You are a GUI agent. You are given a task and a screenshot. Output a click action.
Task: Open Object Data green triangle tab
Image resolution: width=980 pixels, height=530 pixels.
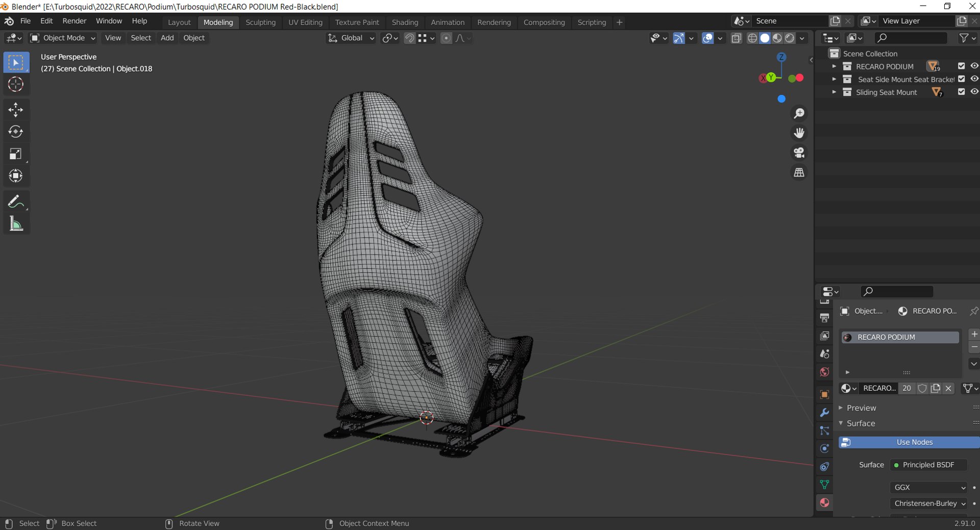tap(824, 484)
